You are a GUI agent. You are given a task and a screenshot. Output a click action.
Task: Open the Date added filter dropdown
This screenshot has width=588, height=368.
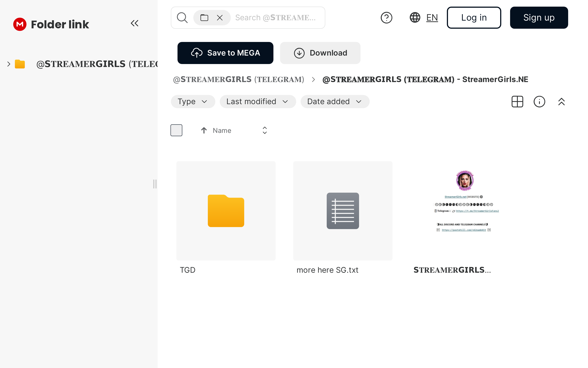tap(335, 102)
